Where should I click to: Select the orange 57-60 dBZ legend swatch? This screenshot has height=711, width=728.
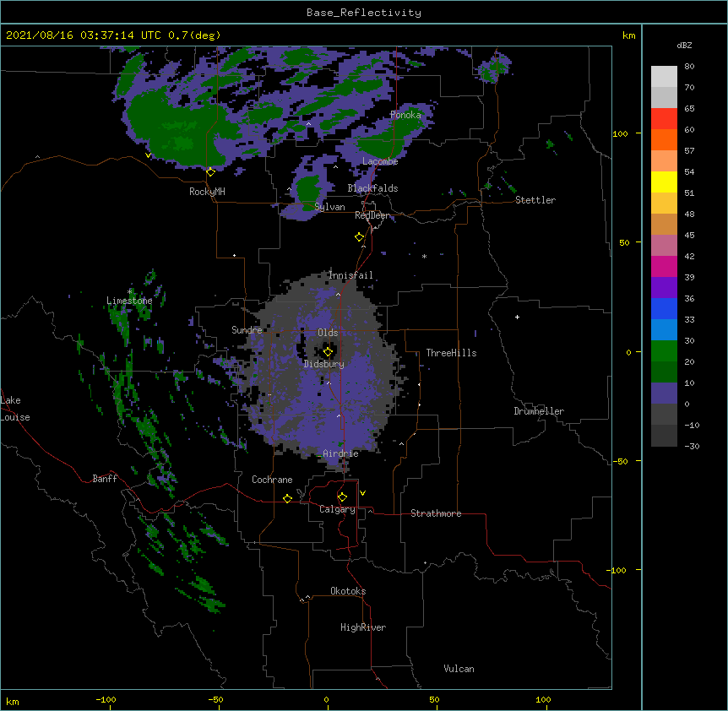point(664,139)
